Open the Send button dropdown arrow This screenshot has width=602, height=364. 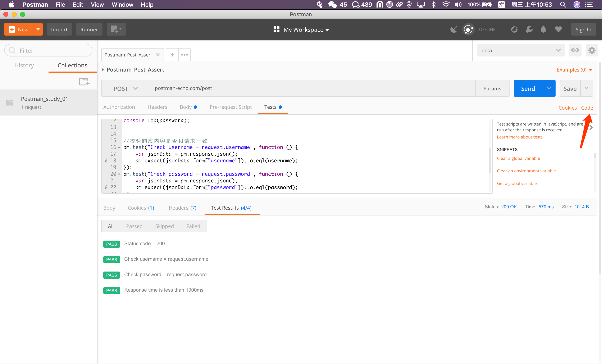click(549, 88)
